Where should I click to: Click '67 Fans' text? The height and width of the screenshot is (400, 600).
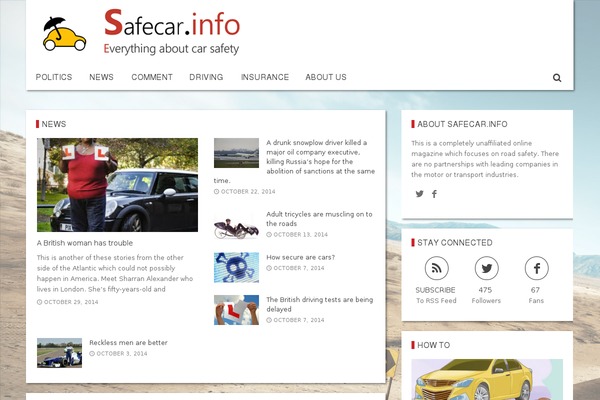tap(536, 295)
